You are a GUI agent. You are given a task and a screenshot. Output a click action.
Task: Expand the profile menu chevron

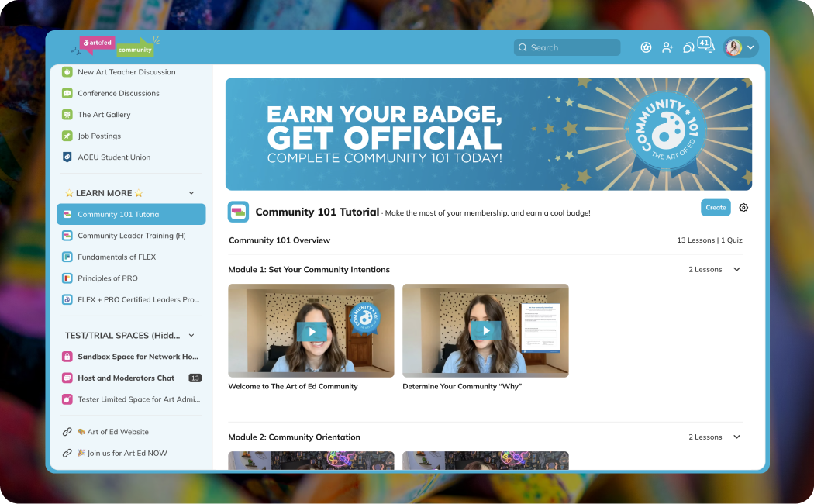(x=750, y=48)
